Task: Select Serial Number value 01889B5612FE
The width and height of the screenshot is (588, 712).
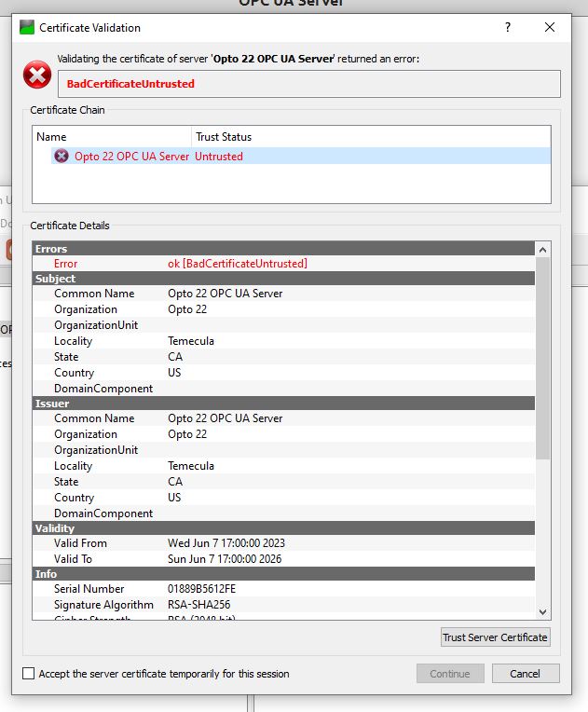Action: [x=201, y=589]
